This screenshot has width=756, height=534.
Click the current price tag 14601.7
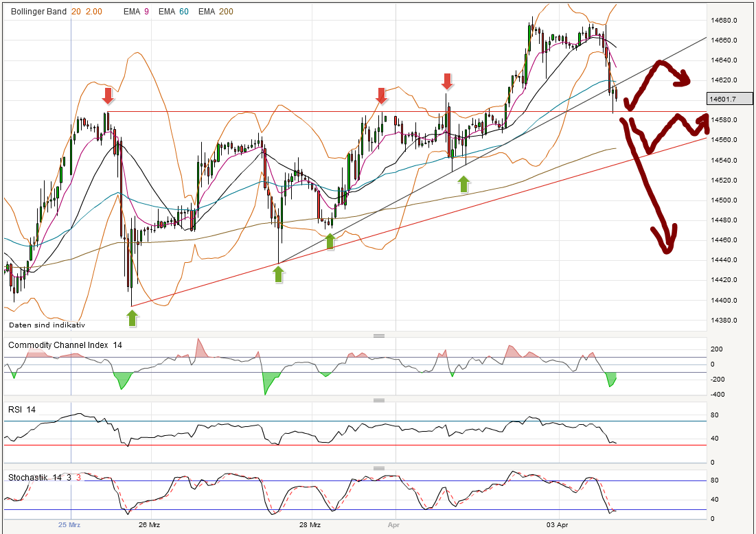[730, 99]
